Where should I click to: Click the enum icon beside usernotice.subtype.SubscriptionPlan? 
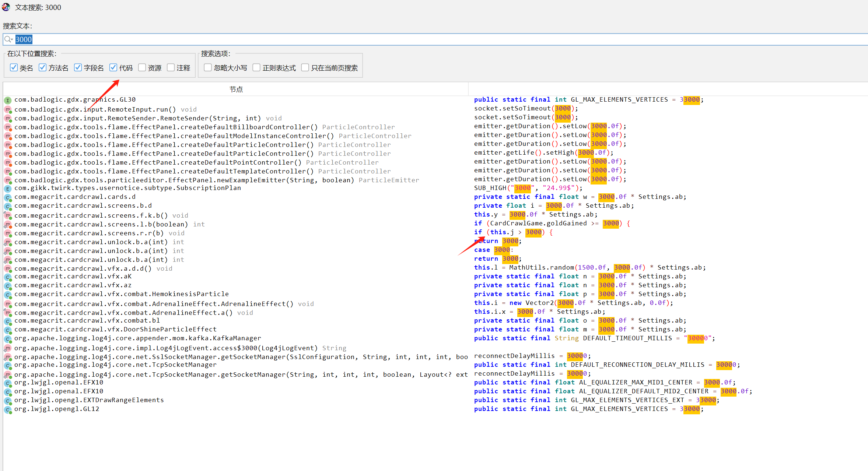tap(8, 189)
